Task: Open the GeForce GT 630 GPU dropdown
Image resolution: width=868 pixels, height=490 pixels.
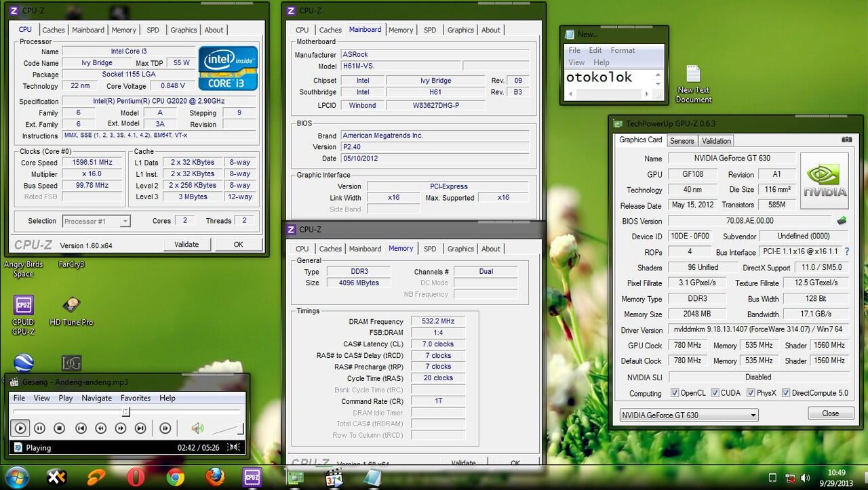Action: pyautogui.click(x=689, y=415)
